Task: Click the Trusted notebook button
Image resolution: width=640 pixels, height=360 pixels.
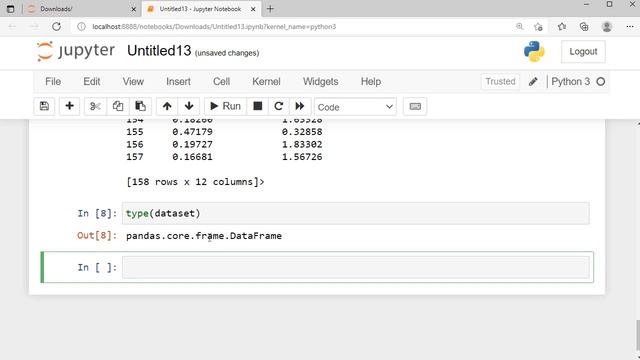Action: 500,82
